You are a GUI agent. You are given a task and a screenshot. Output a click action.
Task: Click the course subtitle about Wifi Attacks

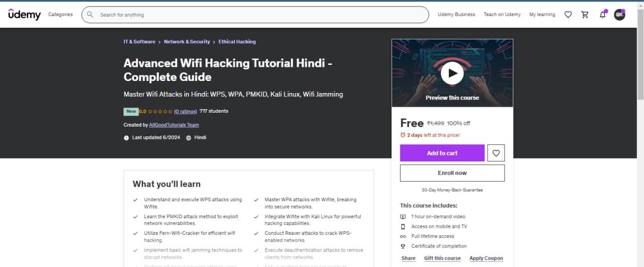pyautogui.click(x=233, y=94)
